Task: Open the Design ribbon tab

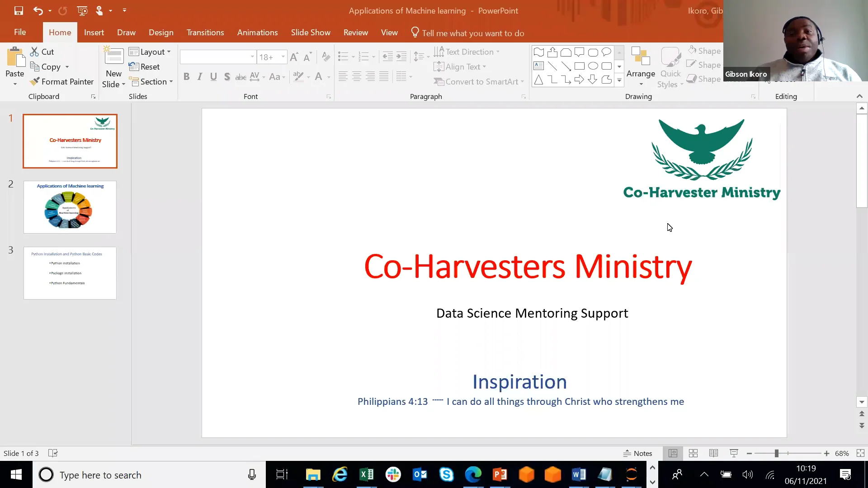Action: click(161, 33)
